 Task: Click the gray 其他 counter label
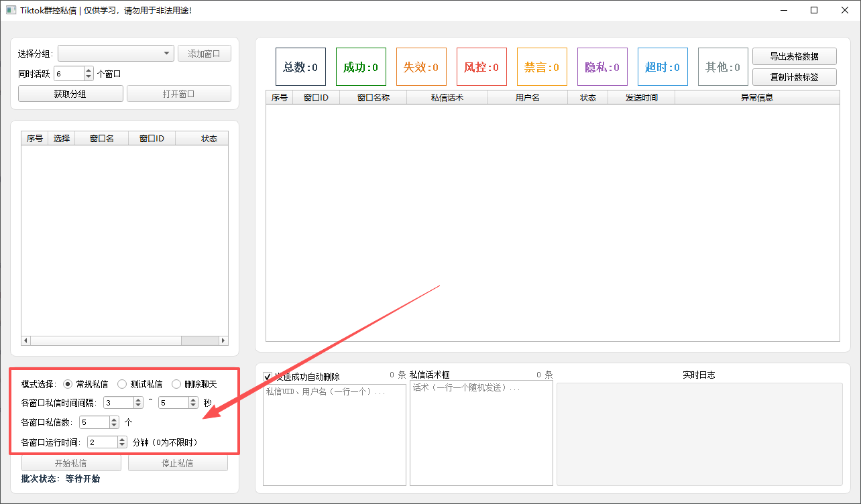pyautogui.click(x=723, y=67)
